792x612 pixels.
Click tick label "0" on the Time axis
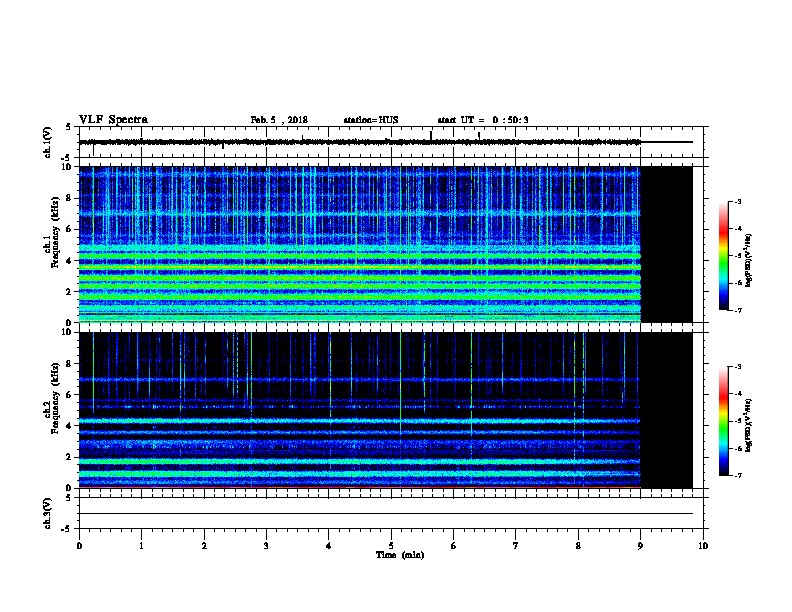(x=79, y=546)
